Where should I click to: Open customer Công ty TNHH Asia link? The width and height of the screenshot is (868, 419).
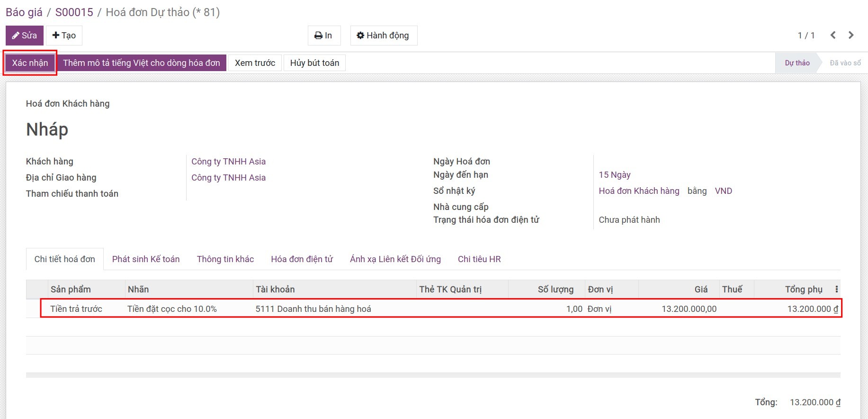(x=229, y=162)
